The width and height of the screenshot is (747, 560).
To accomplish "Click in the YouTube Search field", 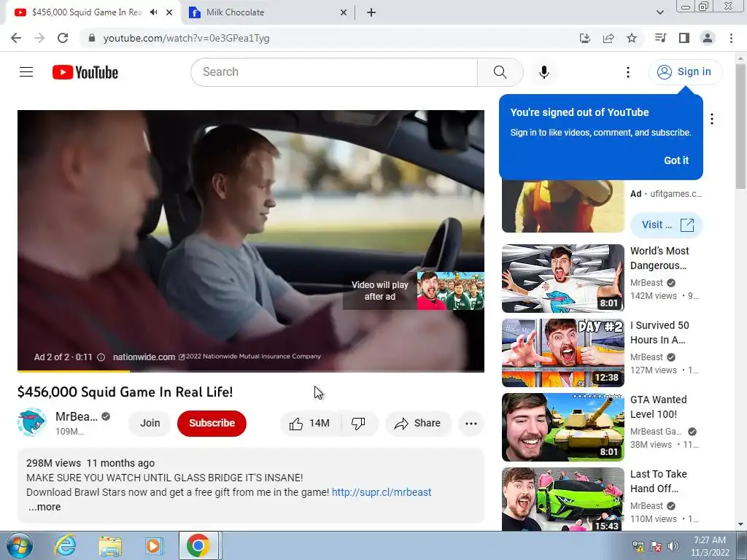I will (334, 72).
